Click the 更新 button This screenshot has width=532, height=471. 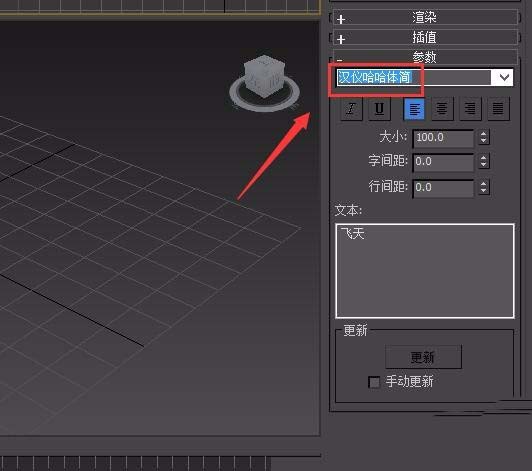tap(423, 357)
